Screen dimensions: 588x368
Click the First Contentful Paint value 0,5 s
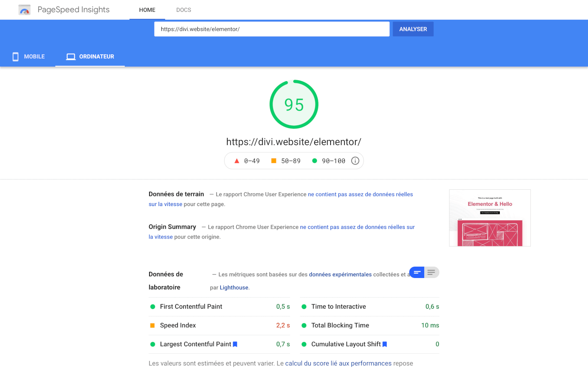283,307
